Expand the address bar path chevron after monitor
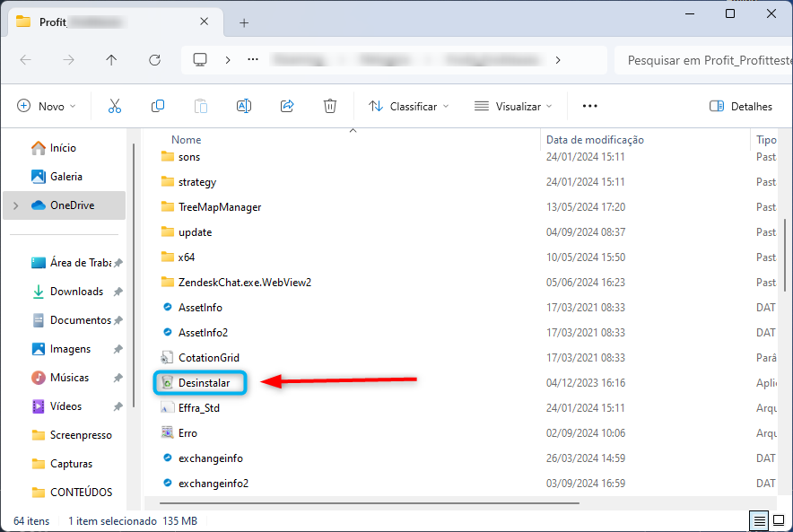This screenshot has height=532, width=793. pyautogui.click(x=228, y=60)
